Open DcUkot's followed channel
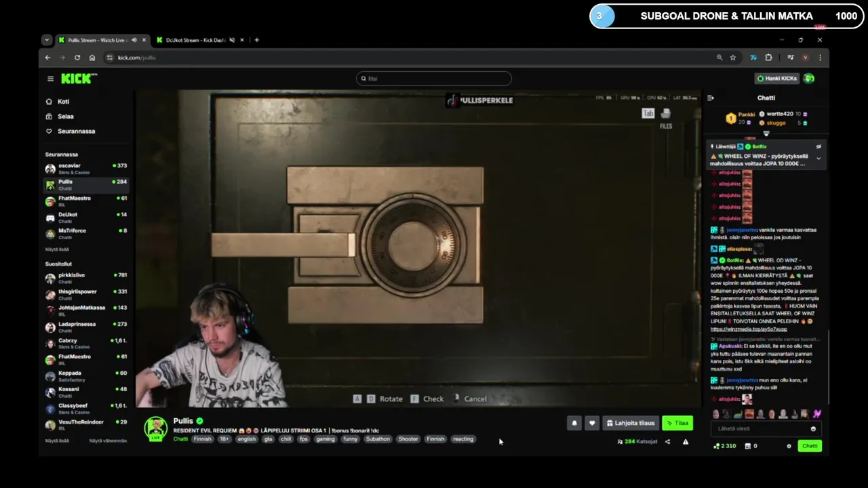 [x=86, y=217]
